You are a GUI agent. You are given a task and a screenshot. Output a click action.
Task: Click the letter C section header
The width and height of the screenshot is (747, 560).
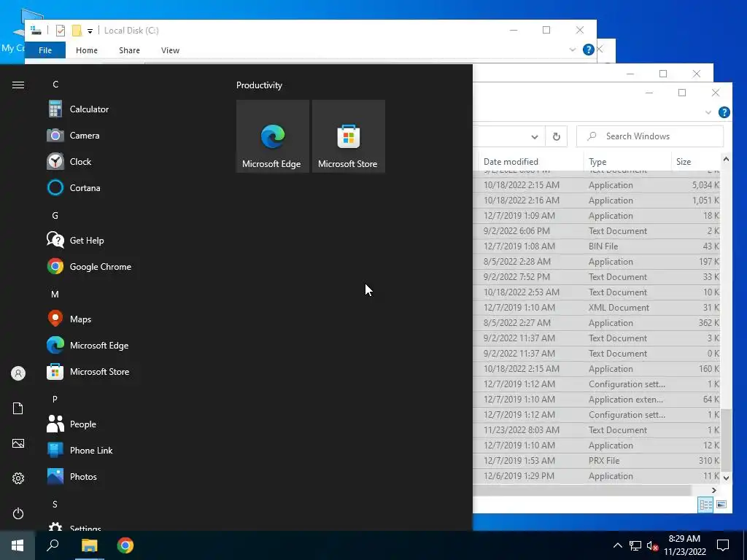pos(55,85)
